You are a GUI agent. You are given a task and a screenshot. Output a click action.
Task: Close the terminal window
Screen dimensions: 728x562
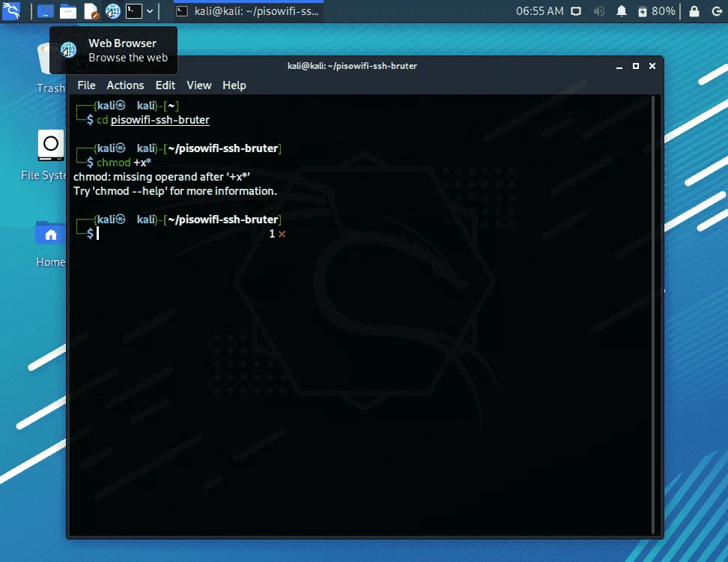[652, 66]
